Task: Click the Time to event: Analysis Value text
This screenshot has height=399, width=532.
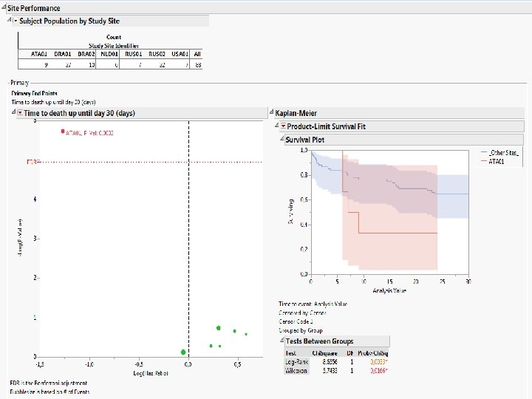Action: [313, 304]
